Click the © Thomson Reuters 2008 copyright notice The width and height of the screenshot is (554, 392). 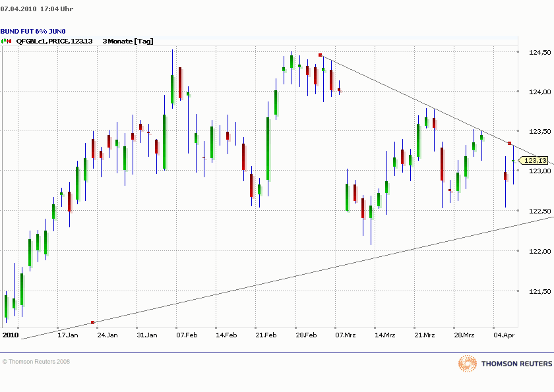36,362
